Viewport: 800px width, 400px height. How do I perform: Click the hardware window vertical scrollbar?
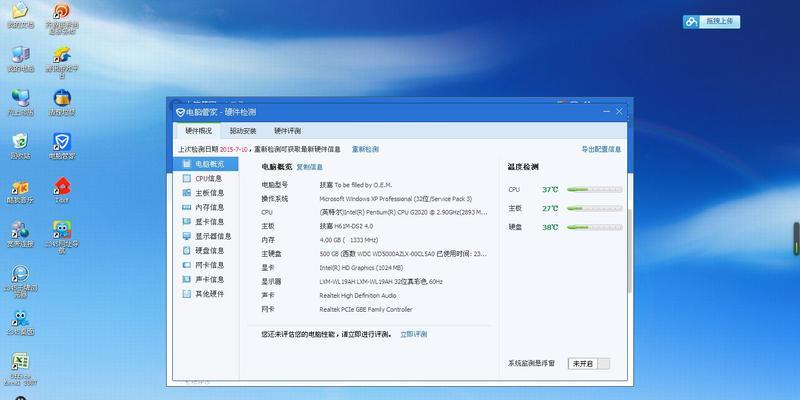coord(630,250)
